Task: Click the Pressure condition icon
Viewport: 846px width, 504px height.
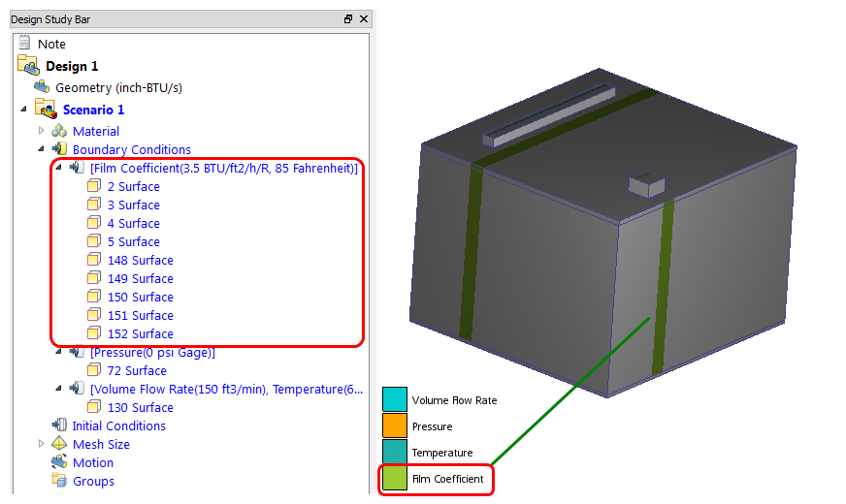Action: 77,352
